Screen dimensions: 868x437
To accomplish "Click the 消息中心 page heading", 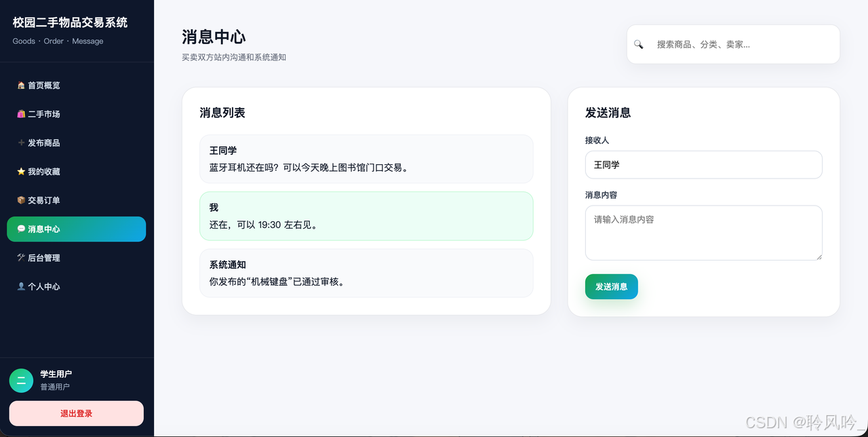I will [x=214, y=37].
